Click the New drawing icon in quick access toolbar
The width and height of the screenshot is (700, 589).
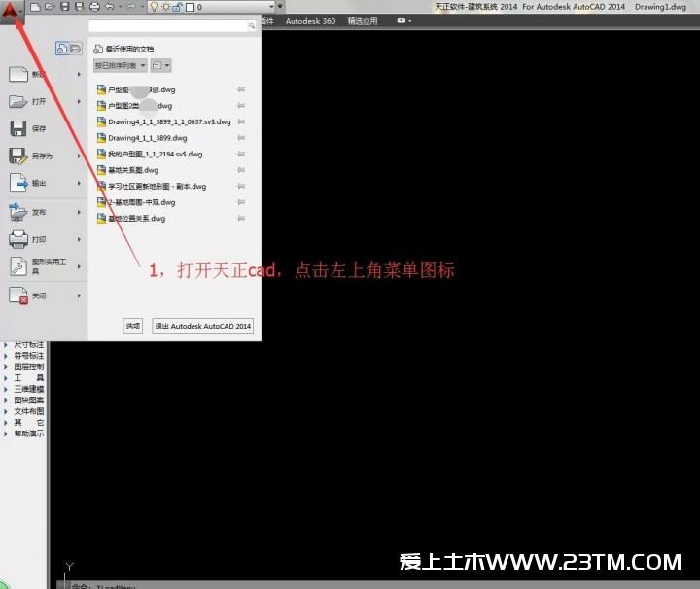[35, 7]
